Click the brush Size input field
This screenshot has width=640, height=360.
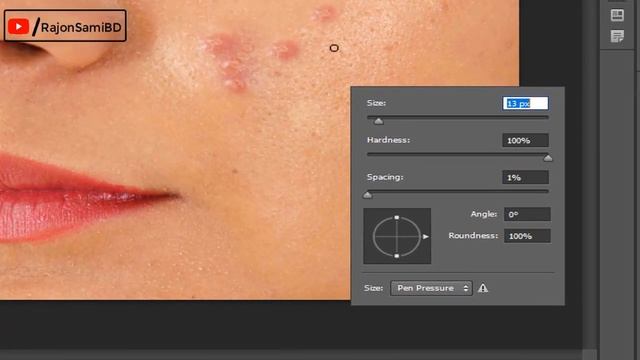pyautogui.click(x=525, y=103)
